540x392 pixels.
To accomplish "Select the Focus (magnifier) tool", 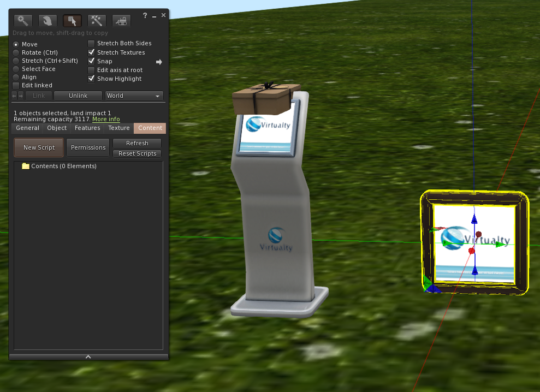I will point(23,21).
